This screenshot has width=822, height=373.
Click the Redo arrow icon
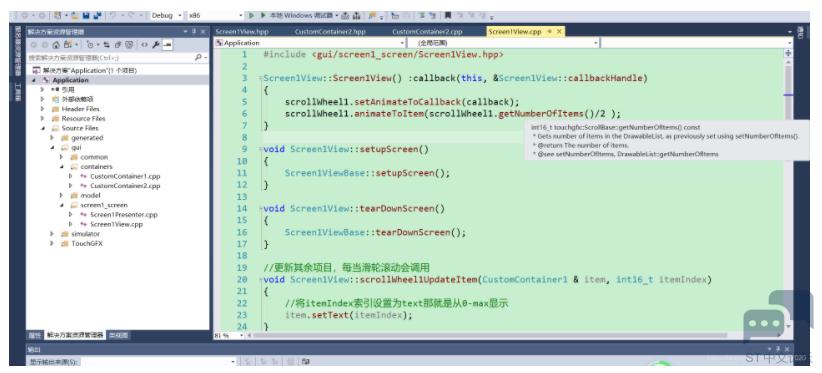click(x=131, y=16)
